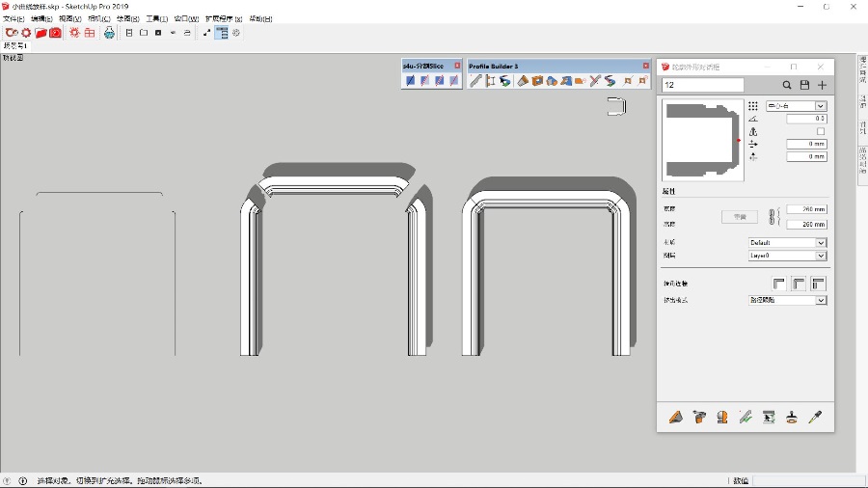Click the red gear icon in main toolbar

[26, 33]
